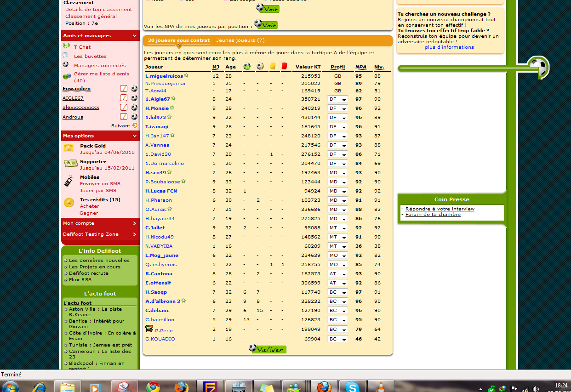Screen dimensions: 571x392
Task: Click the football icon in the alexxxxxxxxxx row
Action: coord(134,108)
